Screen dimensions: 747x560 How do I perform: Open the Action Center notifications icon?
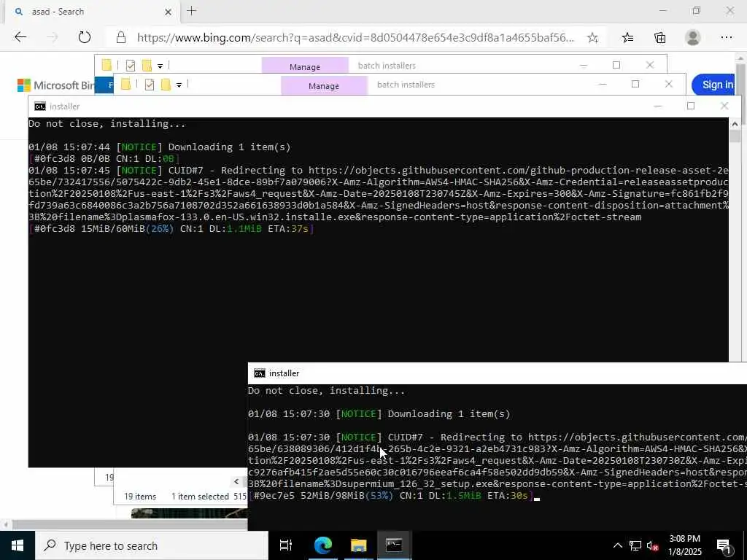[724, 545]
